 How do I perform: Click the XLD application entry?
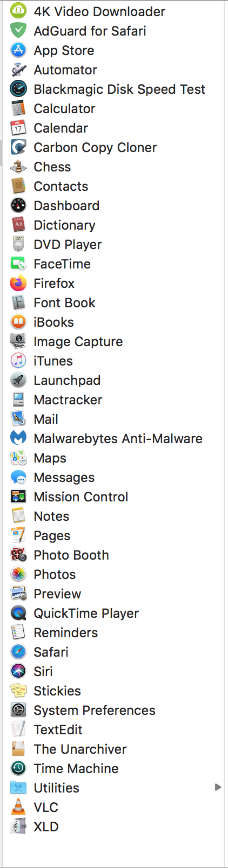(x=113, y=826)
